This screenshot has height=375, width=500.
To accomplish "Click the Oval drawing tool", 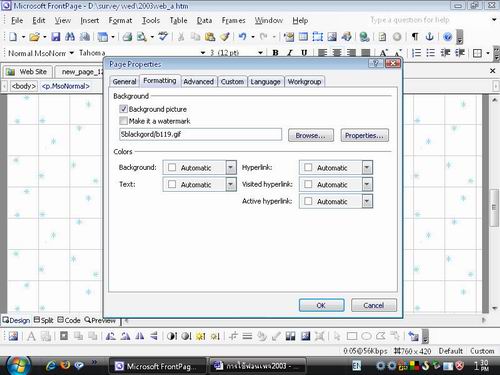I will coord(366,336).
